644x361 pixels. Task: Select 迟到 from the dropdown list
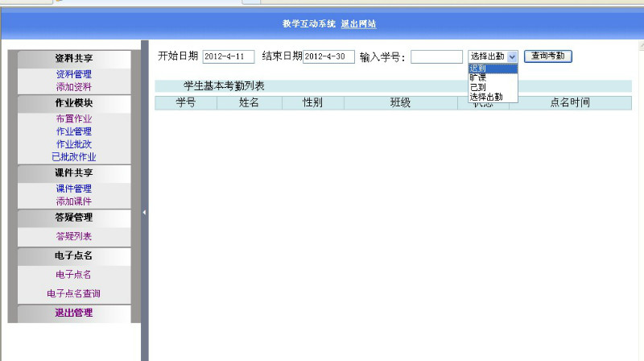pyautogui.click(x=493, y=68)
